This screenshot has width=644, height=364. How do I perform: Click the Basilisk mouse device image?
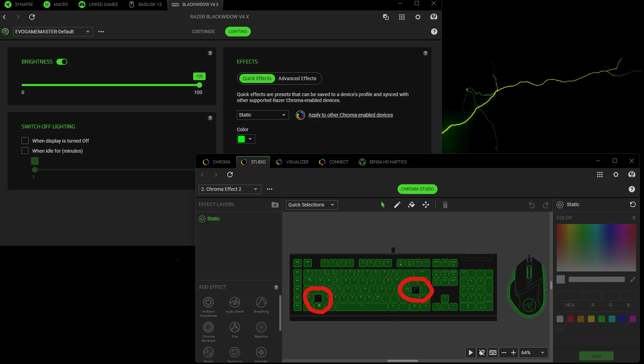click(x=527, y=287)
